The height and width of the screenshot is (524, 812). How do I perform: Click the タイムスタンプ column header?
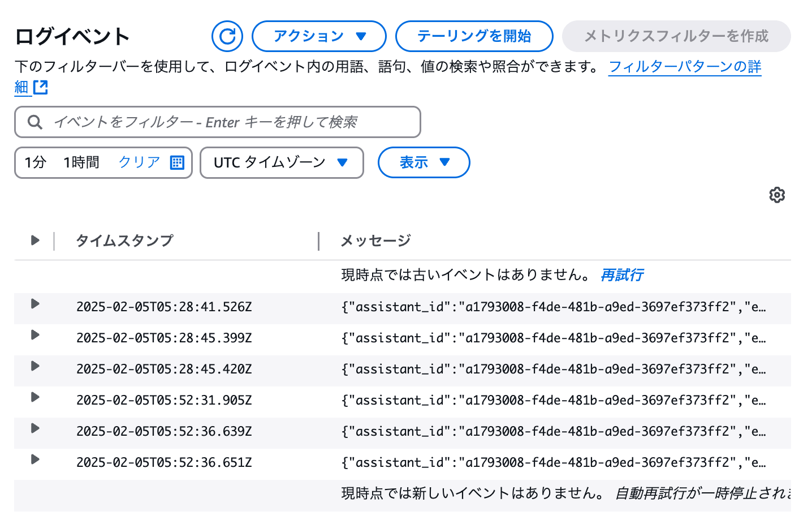124,240
